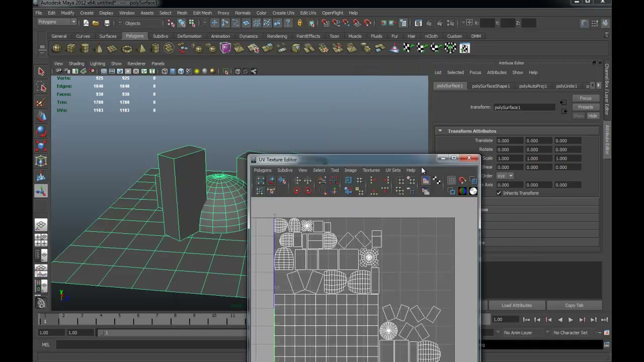The image size is (644, 362).
Task: Open the Polygons menu set dropdown
Action: (57, 22)
